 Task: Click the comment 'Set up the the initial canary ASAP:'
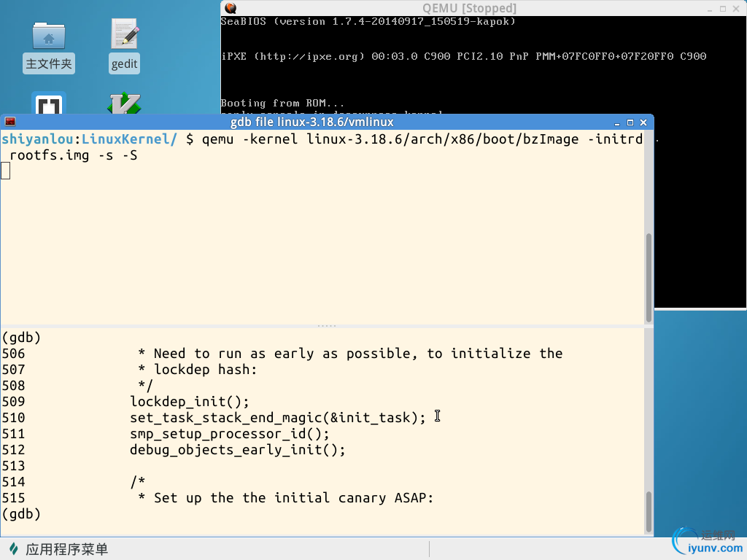point(293,498)
